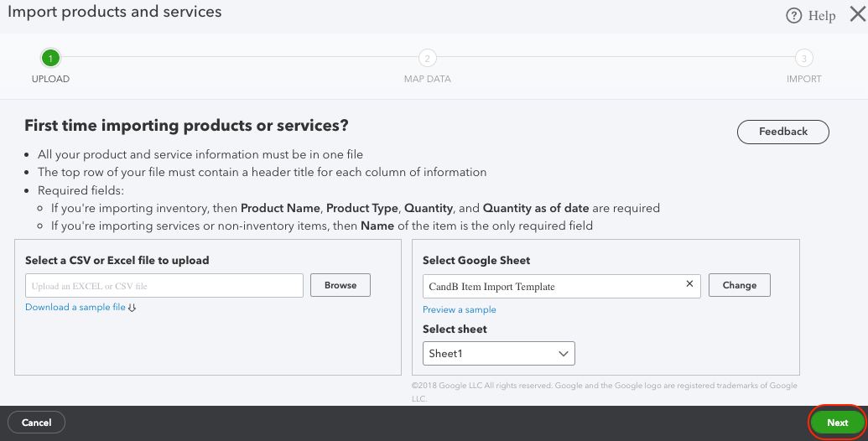Click Browse to choose a file
Viewport: 868px width, 441px height.
click(340, 285)
